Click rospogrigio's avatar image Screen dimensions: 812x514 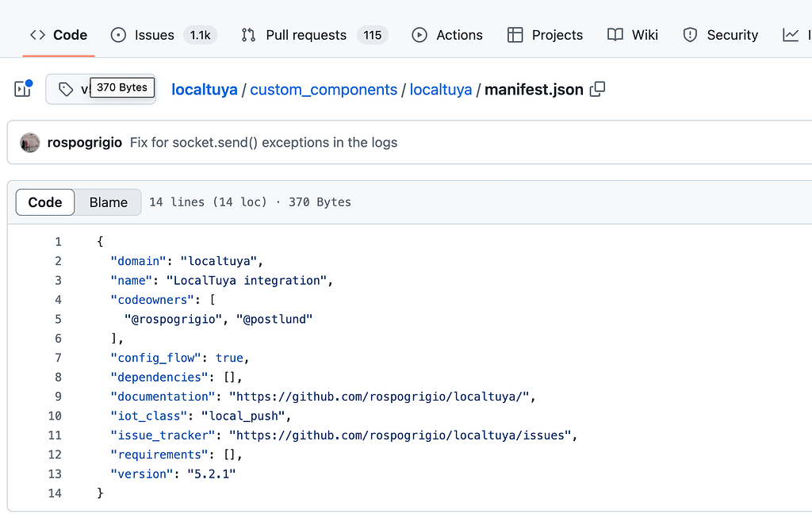coord(29,142)
